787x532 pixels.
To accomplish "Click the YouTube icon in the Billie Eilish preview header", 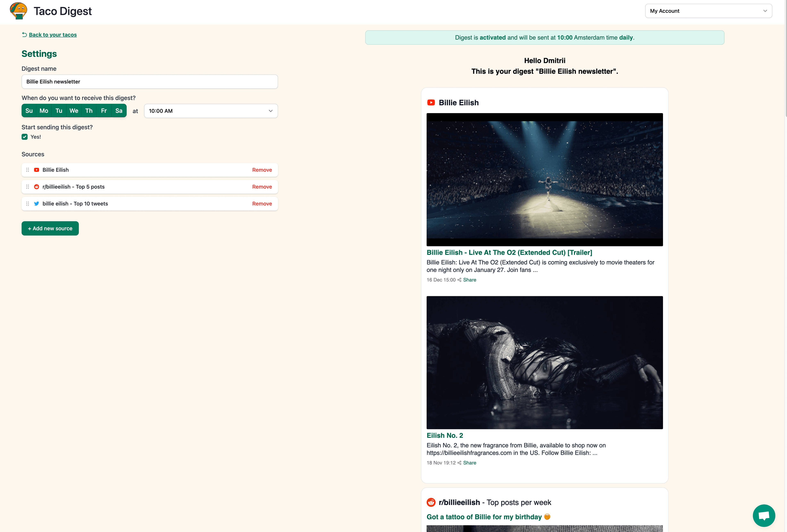I will click(x=431, y=103).
